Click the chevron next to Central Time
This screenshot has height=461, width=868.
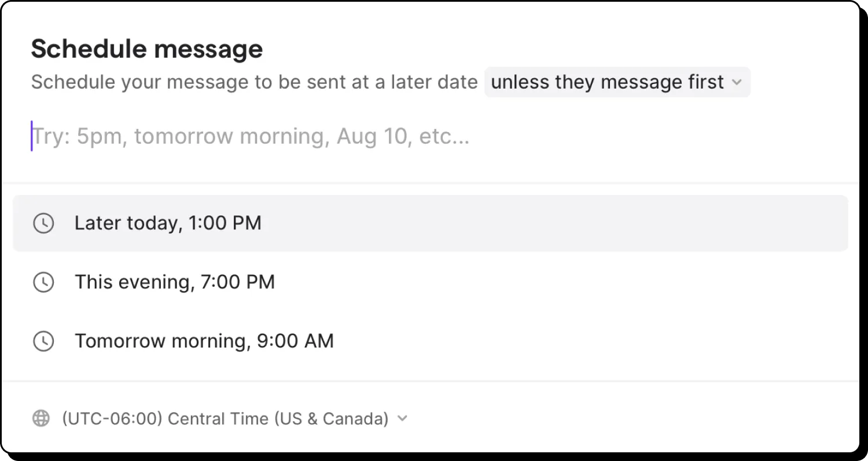pos(403,418)
